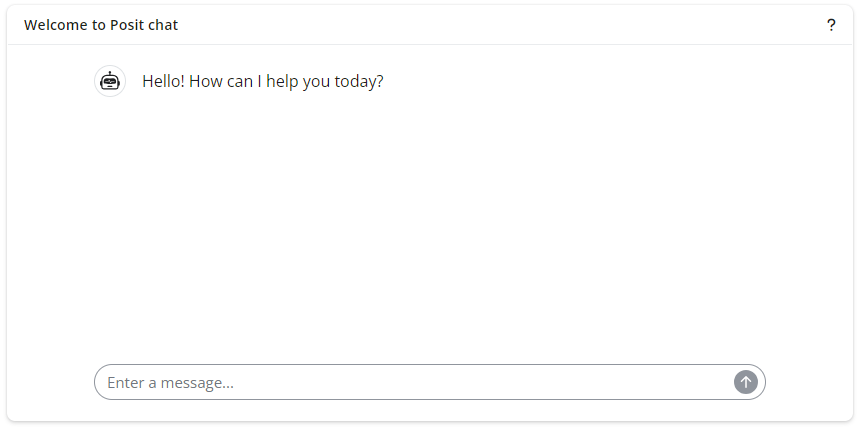Tap the gray send icon in input
862x431 pixels.
pyautogui.click(x=746, y=382)
